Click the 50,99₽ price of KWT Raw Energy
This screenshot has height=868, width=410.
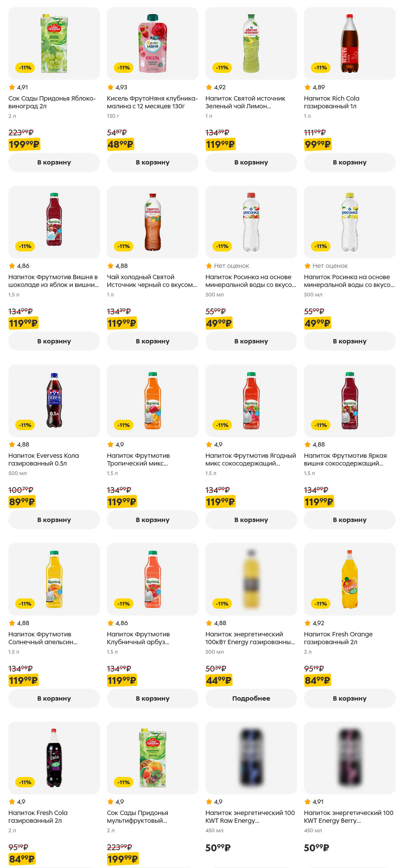(218, 848)
